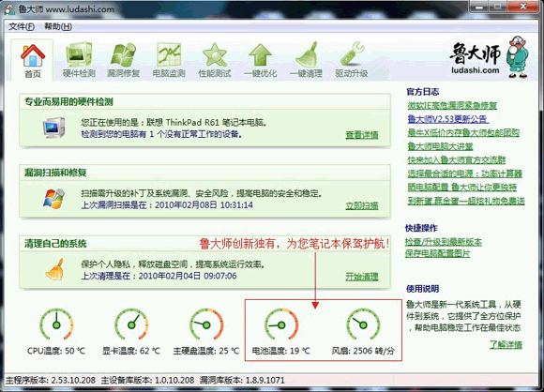Open the 一键清理 one-click cleanup tool

click(x=306, y=60)
